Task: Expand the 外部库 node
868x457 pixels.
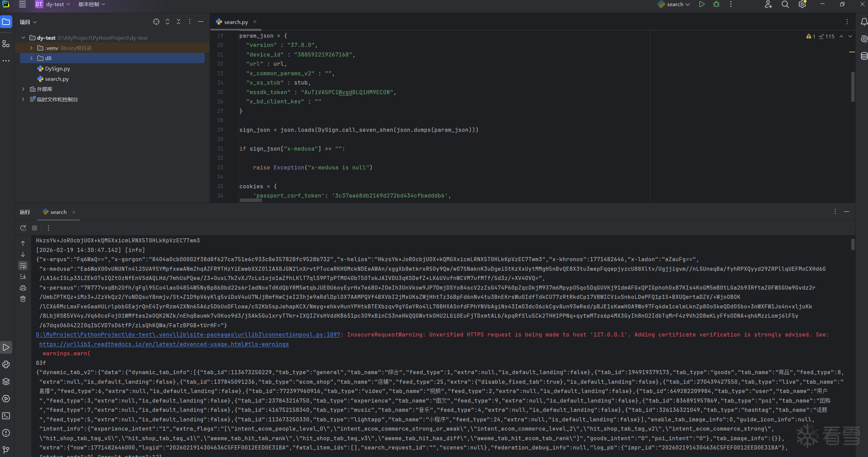Action: pos(23,89)
